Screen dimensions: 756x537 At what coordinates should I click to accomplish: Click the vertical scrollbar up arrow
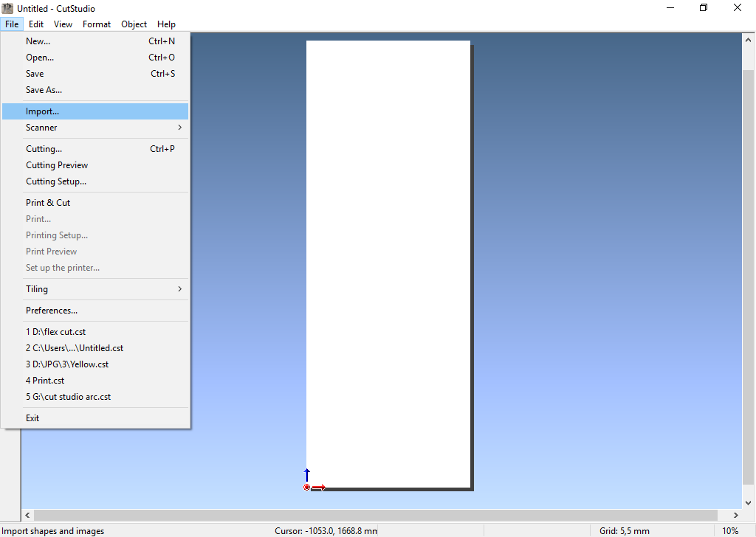click(749, 40)
